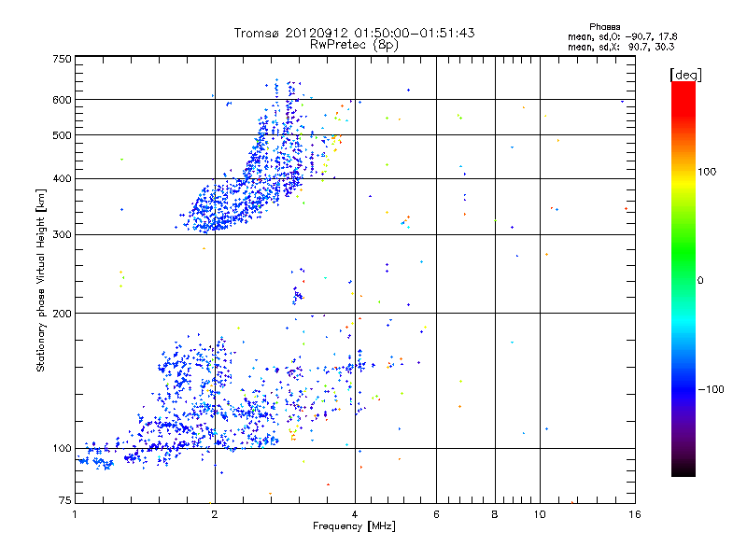Click the colorbar tick label "100"
The width and height of the screenshot is (747, 560).
[707, 172]
